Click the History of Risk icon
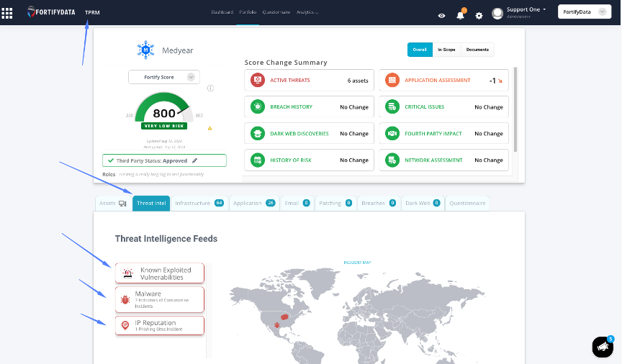The image size is (622, 364). point(258,160)
